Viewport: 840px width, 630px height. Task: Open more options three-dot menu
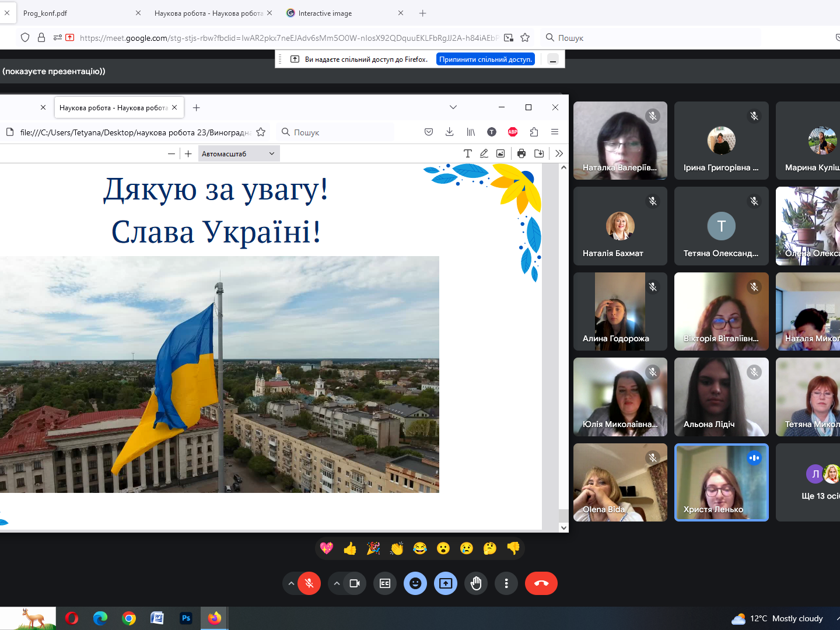pos(506,583)
